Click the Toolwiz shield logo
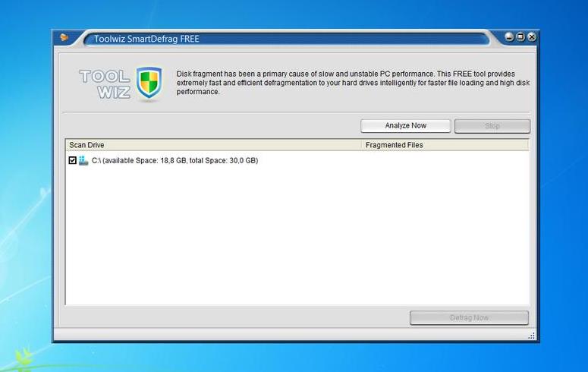The image size is (588, 372). 149,84
